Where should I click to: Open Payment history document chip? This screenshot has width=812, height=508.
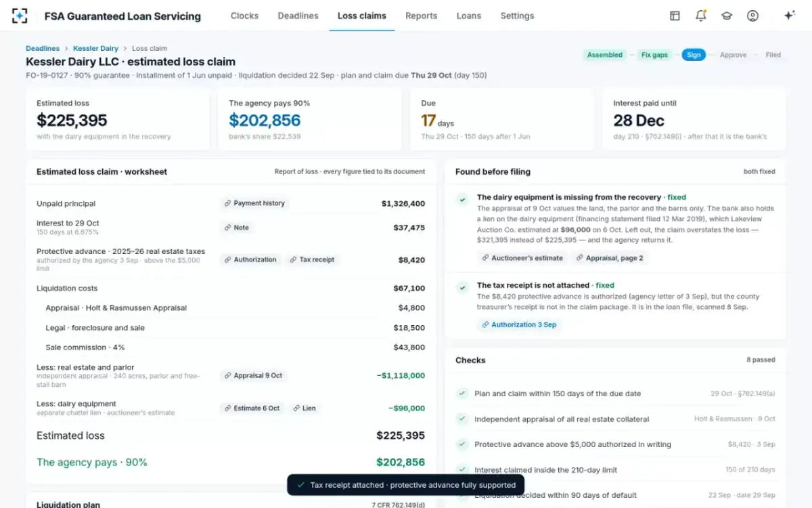(254, 203)
